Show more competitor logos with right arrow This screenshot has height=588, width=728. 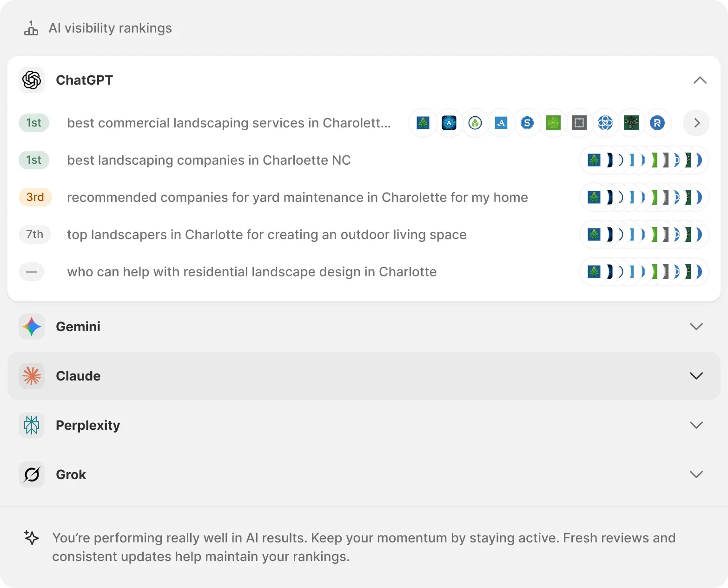(x=696, y=123)
